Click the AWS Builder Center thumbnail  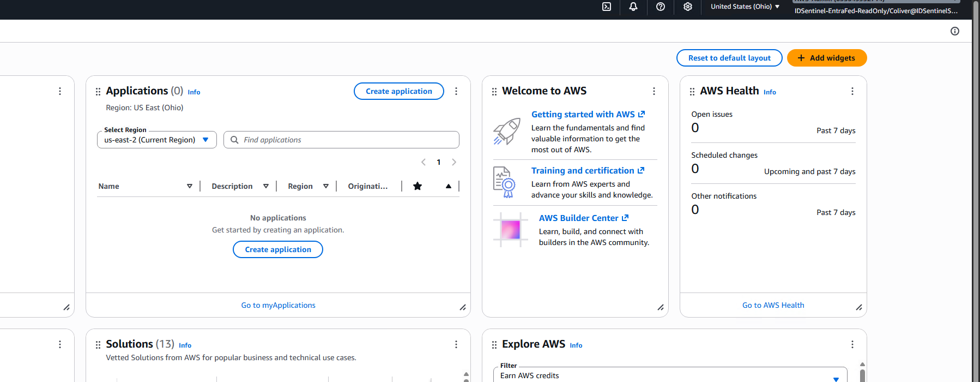coord(511,230)
